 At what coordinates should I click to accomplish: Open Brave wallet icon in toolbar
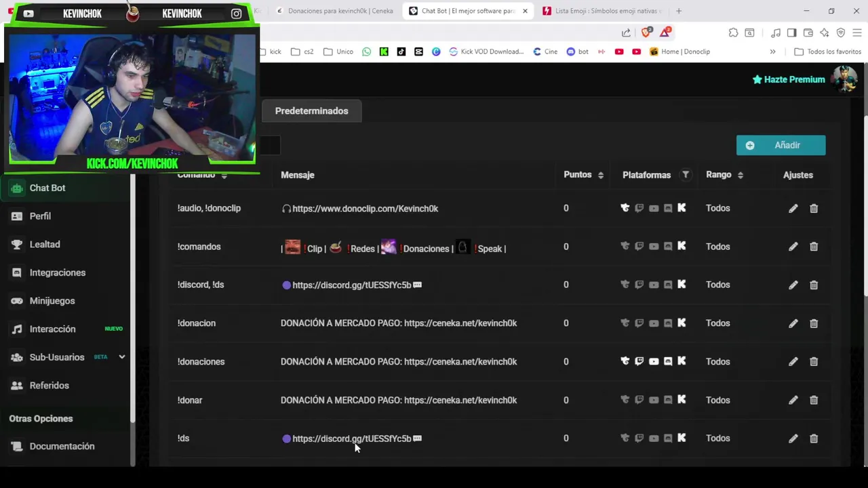pyautogui.click(x=808, y=33)
